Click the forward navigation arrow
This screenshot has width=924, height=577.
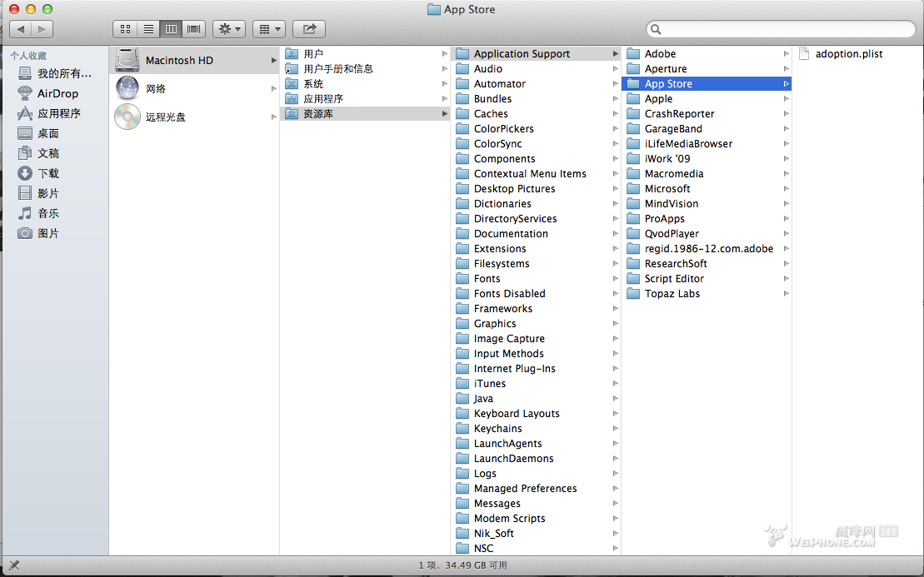pyautogui.click(x=42, y=29)
